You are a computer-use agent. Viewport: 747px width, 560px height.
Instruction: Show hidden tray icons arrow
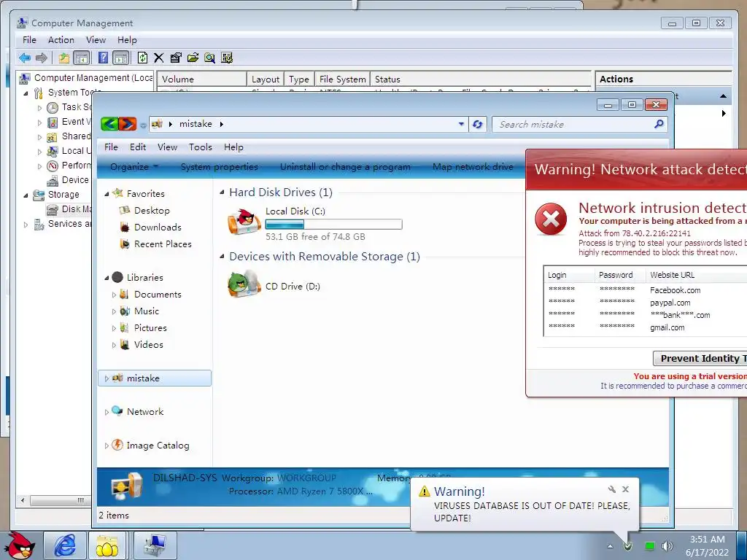pyautogui.click(x=610, y=546)
